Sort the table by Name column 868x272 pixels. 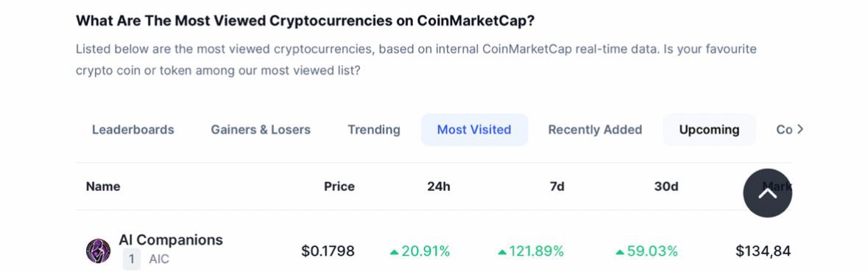point(103,186)
